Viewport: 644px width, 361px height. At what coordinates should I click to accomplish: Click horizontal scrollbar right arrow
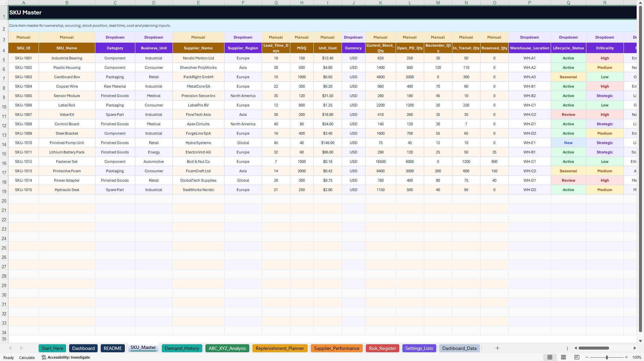pos(635,348)
